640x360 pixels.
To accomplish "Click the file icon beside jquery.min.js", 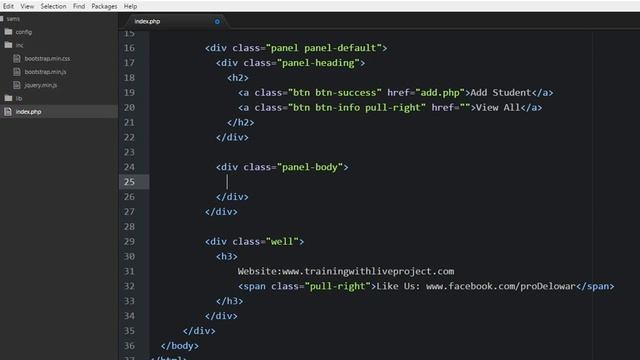I will point(17,85).
